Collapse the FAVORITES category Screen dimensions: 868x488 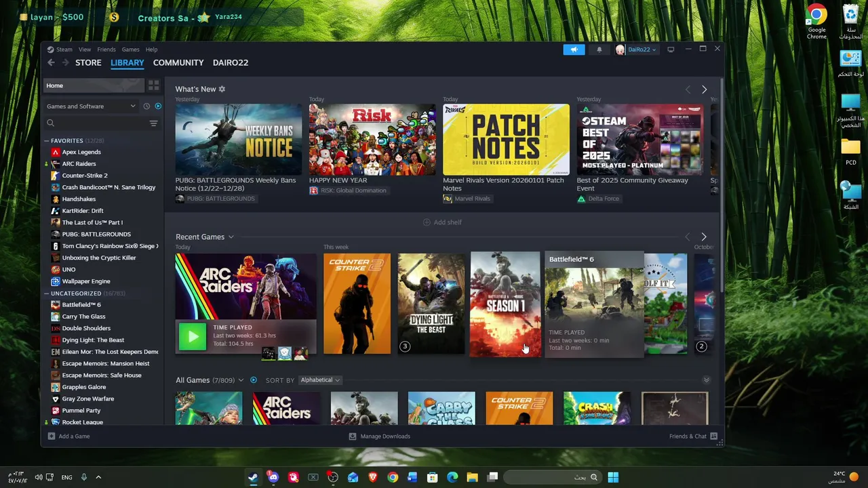47,141
